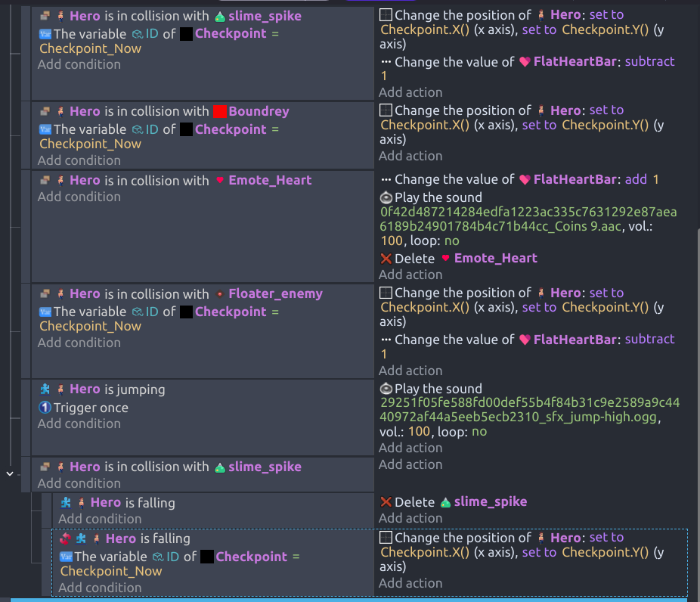Click Checkpoint.Y() in Boundrey event action
The width and height of the screenshot is (700, 602).
click(x=605, y=125)
